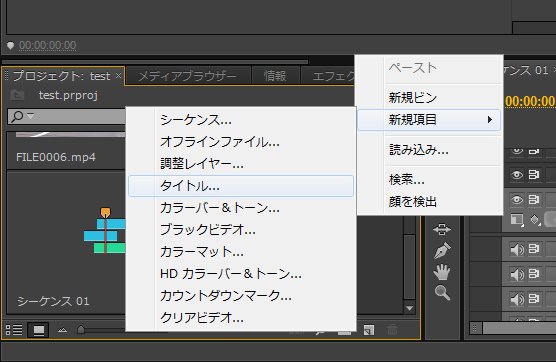The height and width of the screenshot is (362, 556).
Task: Click the timeline 00:00:00 orange timecode
Action: (530, 101)
